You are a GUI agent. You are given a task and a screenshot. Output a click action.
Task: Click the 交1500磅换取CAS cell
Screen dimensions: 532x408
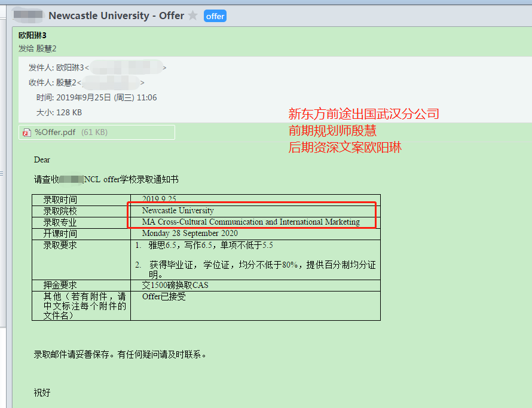tap(255, 285)
